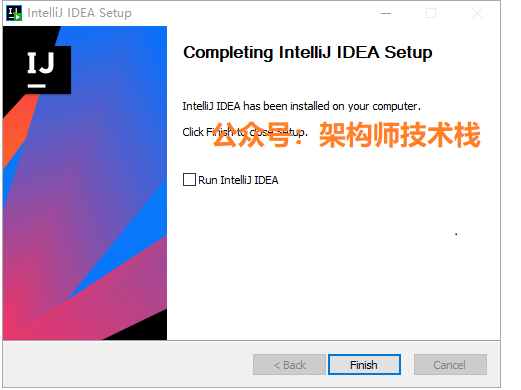The width and height of the screenshot is (521, 390).
Task: Click the < Back button
Action: click(x=289, y=364)
